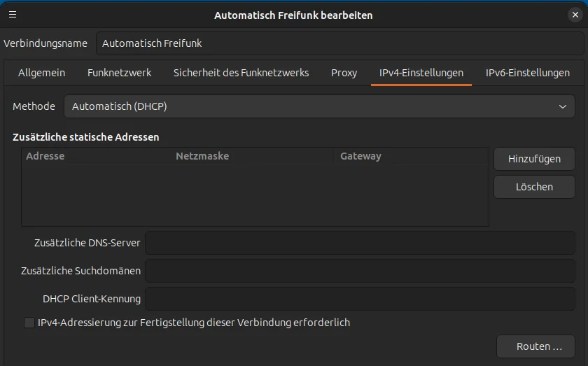Close the Automatisch Freifunk dialog
The image size is (588, 366).
click(575, 15)
